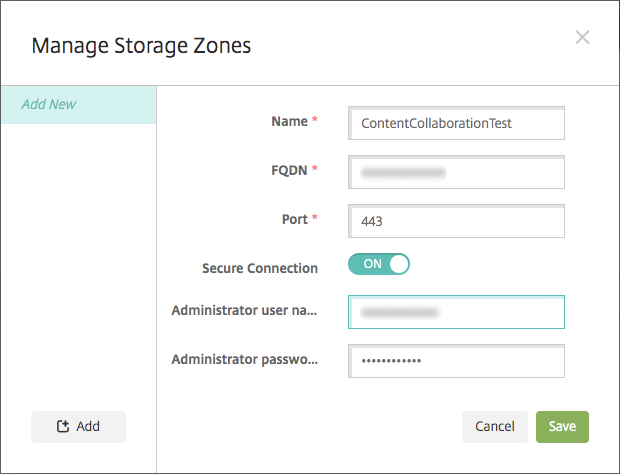Click the Port label text

click(x=294, y=219)
